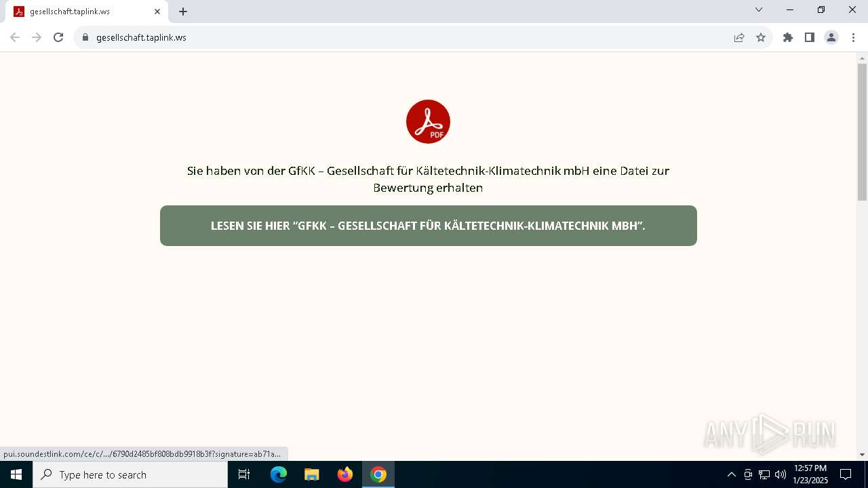Viewport: 868px width, 488px height.
Task: Toggle the browser side panel
Action: 810,37
